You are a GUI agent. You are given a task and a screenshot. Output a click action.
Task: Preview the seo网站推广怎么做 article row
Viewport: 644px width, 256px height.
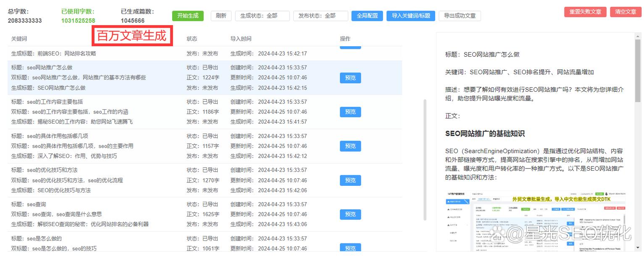[350, 78]
